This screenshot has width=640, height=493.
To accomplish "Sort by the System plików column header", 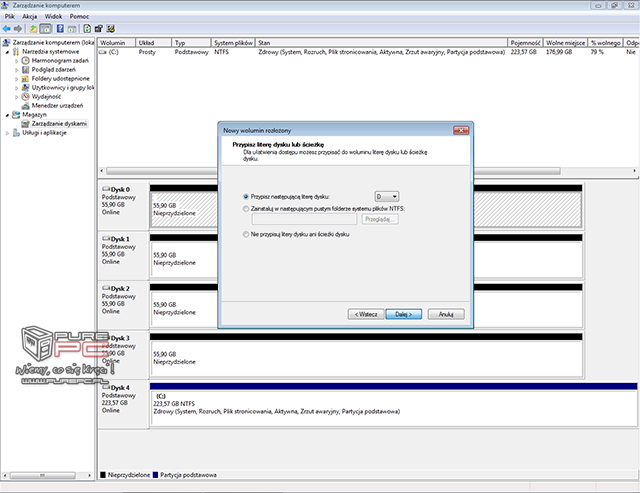I will [233, 42].
